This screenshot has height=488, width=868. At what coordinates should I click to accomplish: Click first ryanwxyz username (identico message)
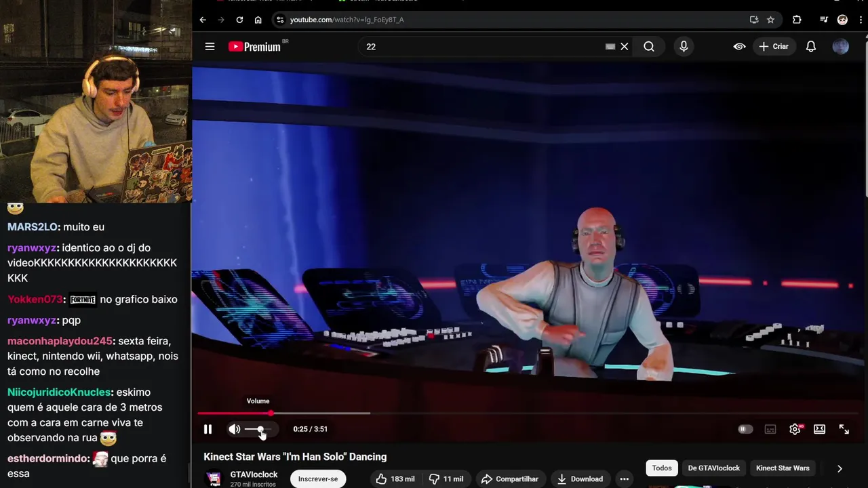tap(31, 248)
